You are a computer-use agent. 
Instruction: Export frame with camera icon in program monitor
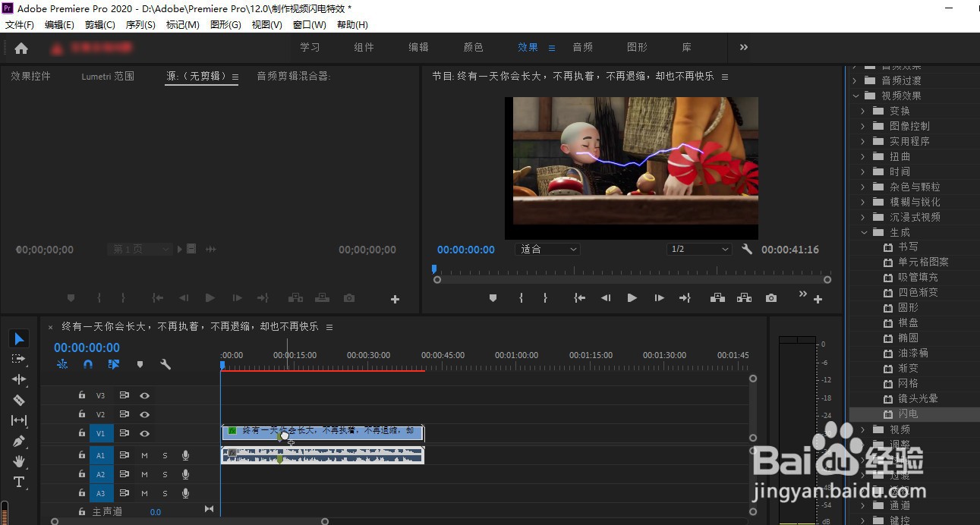[x=771, y=298]
